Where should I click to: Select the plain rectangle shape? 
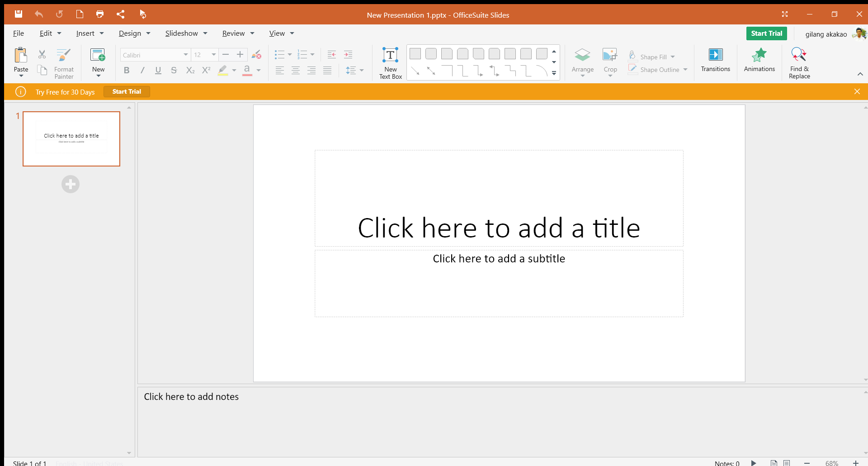point(415,54)
